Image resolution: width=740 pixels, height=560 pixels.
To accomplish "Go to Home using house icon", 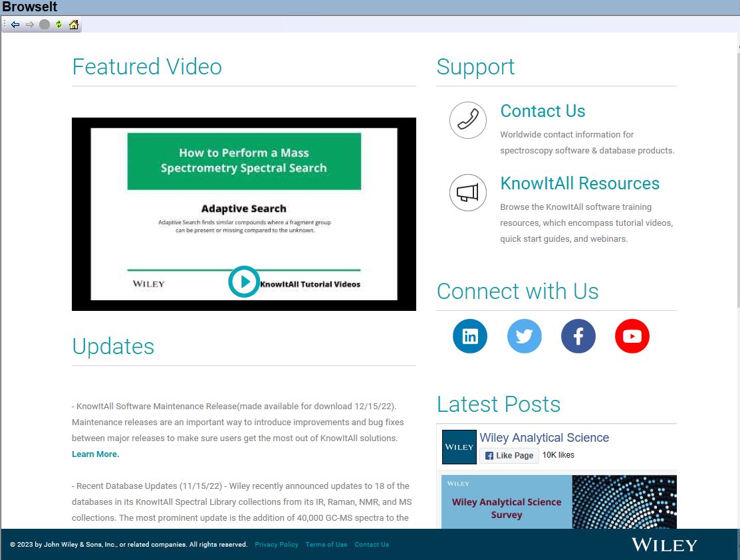I will click(x=74, y=25).
